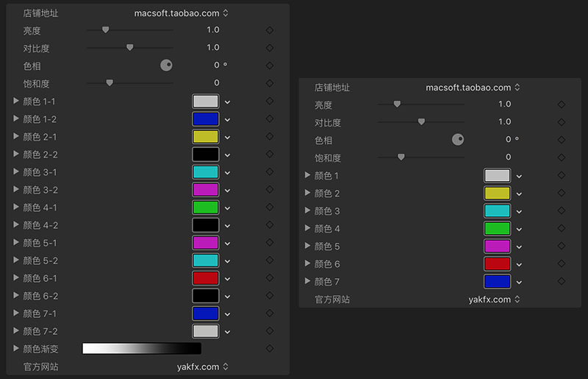The image size is (588, 379).
Task: Toggle keyframe diamond for 色相 in left panel
Action: coord(269,65)
